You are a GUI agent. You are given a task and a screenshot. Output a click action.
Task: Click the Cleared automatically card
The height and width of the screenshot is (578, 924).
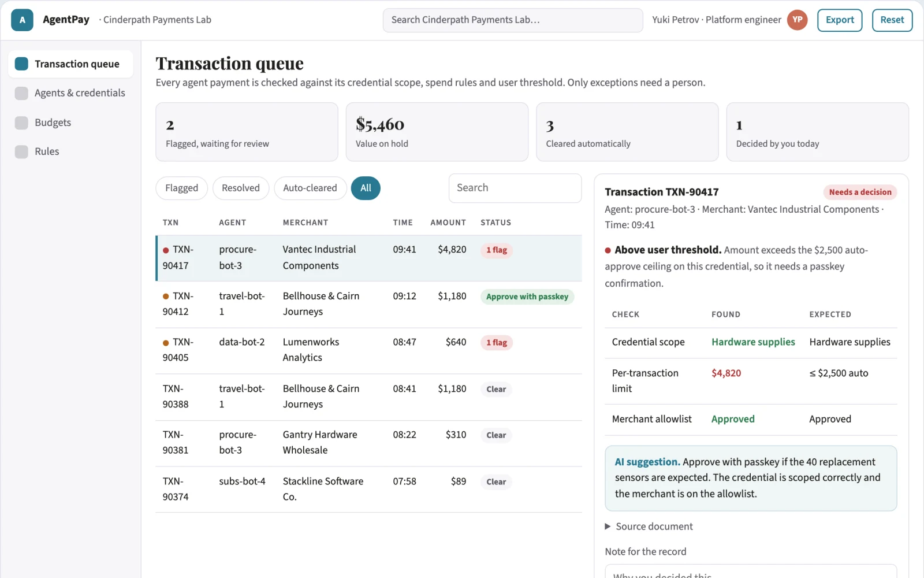coord(627,132)
